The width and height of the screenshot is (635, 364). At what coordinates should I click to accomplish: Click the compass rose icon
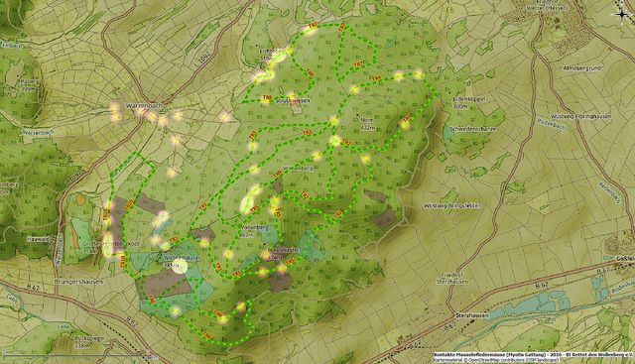pos(622,14)
